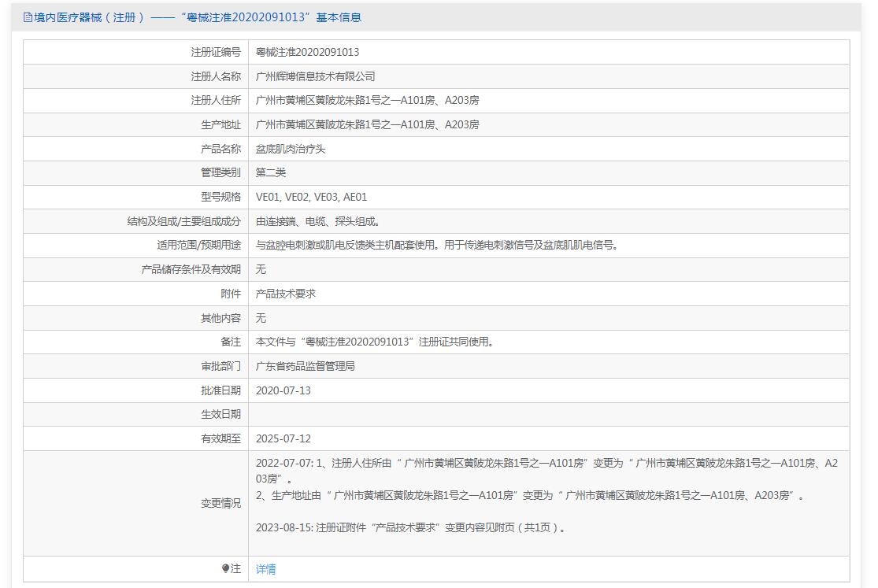Click the lightbulb icon beside 注 label
Viewport: 878px width, 588px height.
click(225, 568)
